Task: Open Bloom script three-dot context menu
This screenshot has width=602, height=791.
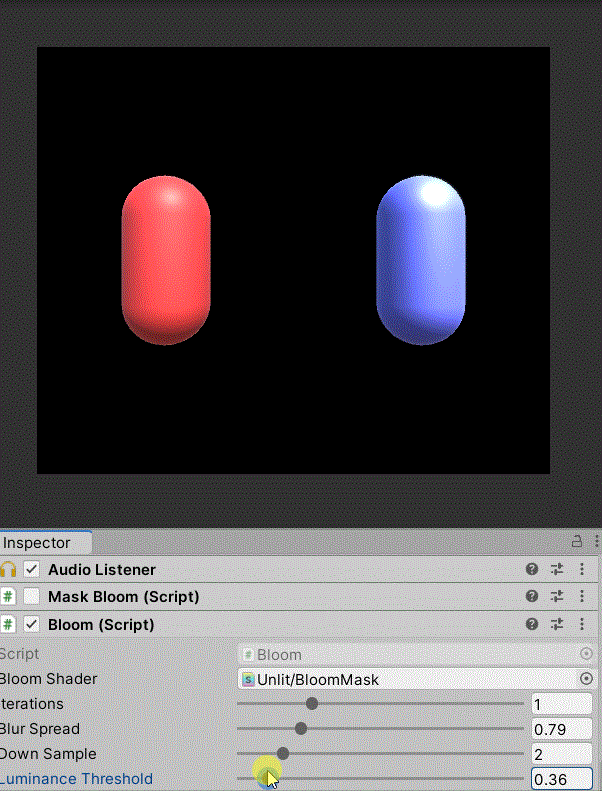Action: click(x=582, y=624)
